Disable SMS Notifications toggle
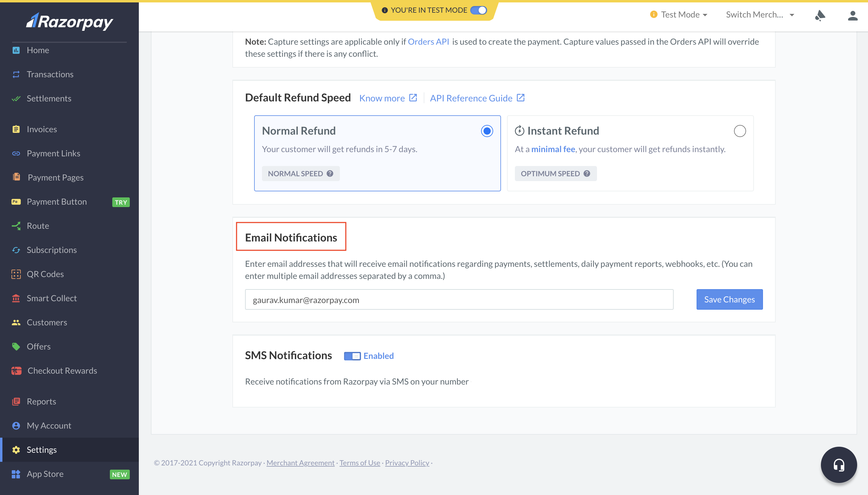868x495 pixels. click(x=352, y=356)
